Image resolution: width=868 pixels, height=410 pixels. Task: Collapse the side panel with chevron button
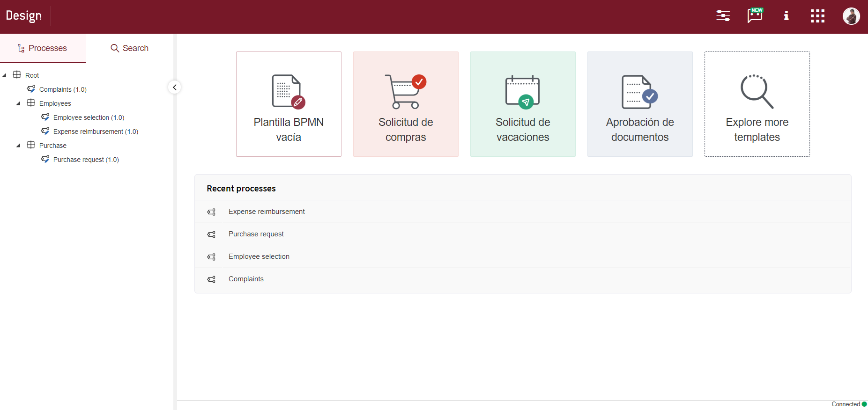[x=174, y=87]
